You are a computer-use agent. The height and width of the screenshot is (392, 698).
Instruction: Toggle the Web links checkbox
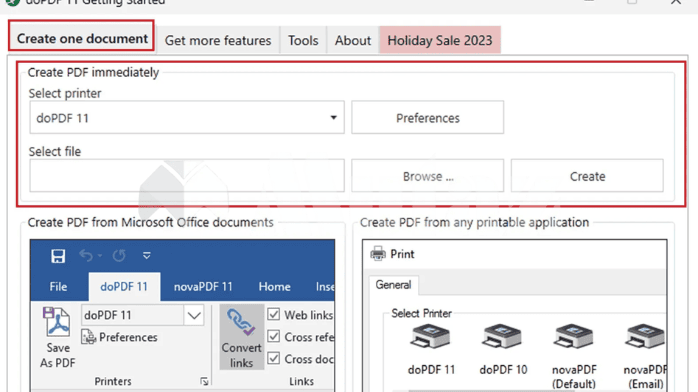click(274, 315)
